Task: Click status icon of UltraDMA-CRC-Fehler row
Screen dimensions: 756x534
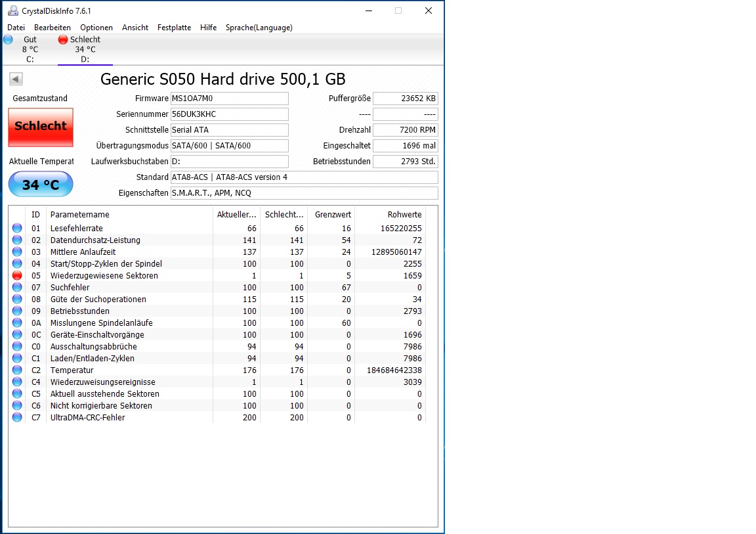Action: (17, 417)
